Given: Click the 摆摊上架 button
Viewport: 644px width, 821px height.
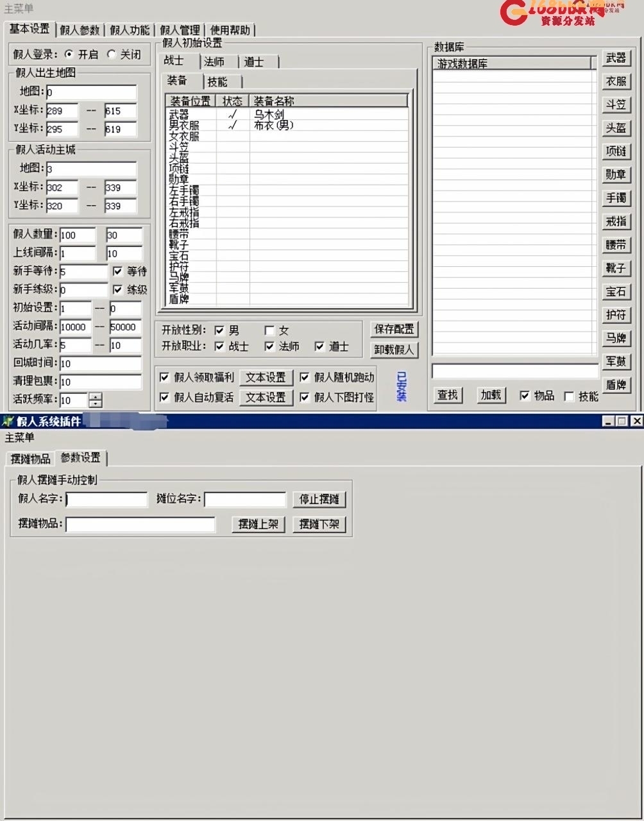Looking at the screenshot, I should coord(258,524).
